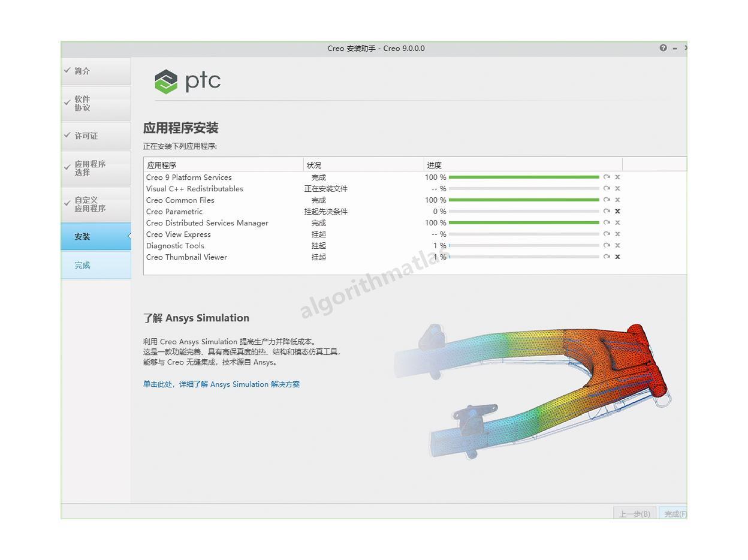Screen dimensions: 748x560
Task: Click the 挂起先决条件 status text
Action: click(326, 212)
